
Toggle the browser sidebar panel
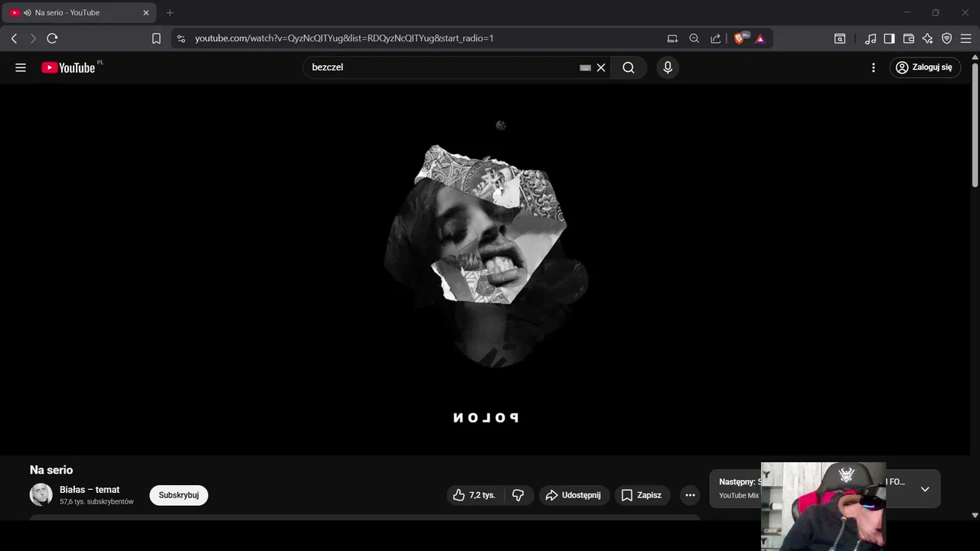pyautogui.click(x=889, y=38)
